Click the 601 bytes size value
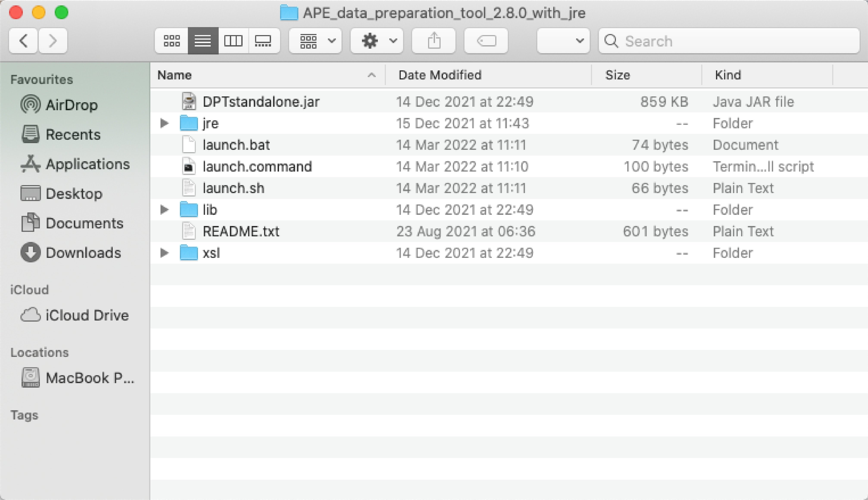This screenshot has width=868, height=500. (x=656, y=231)
